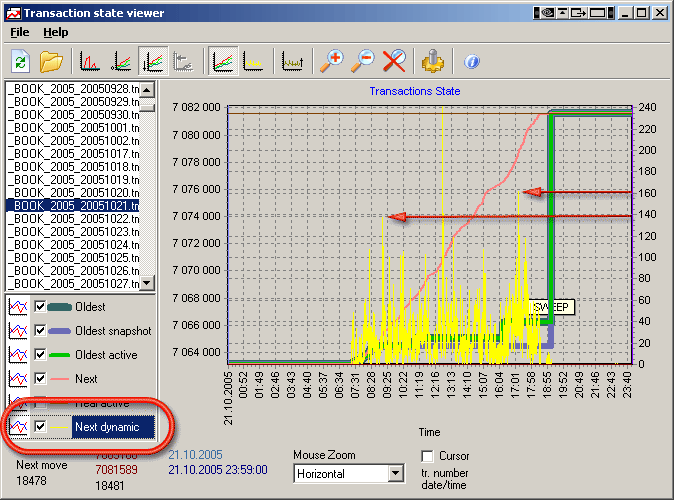Select file _BOOK_2005_20050929
The width and height of the screenshot is (674, 500).
coord(73,101)
